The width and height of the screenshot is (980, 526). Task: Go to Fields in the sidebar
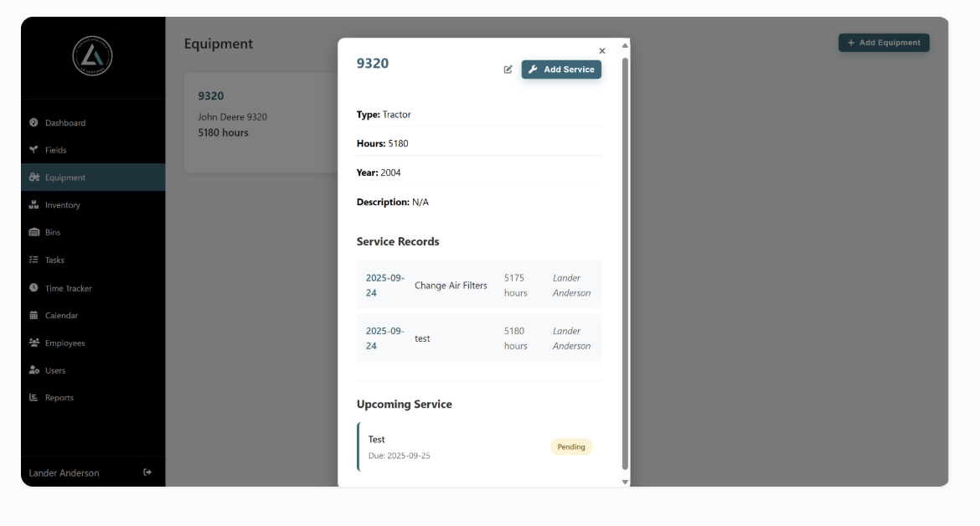[55, 150]
